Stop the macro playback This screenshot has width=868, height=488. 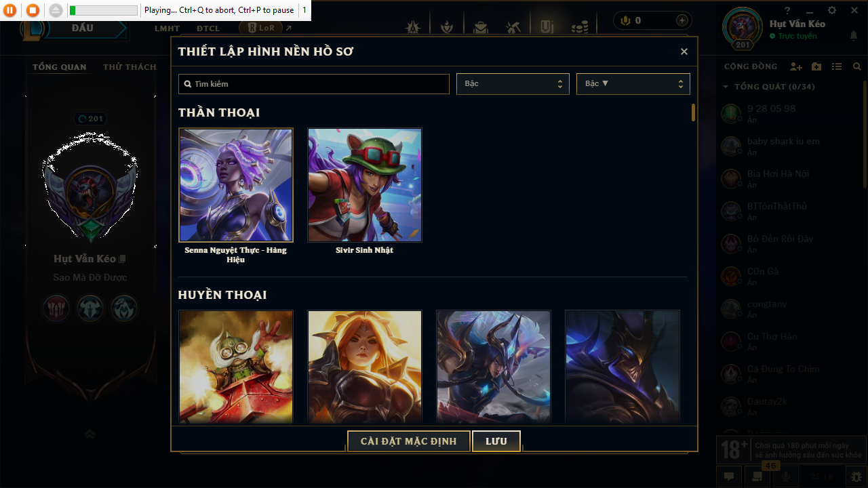[33, 10]
